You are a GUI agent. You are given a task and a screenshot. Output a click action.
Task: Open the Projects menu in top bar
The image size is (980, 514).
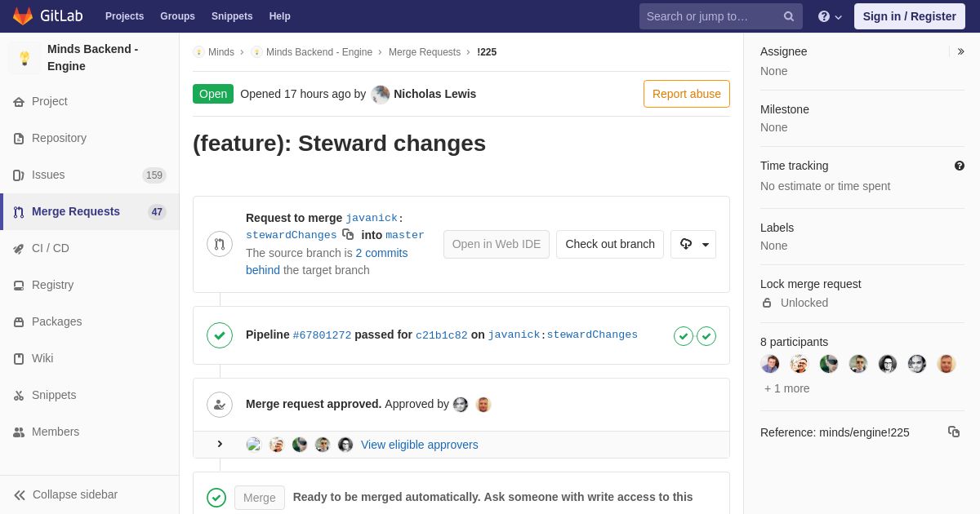pyautogui.click(x=124, y=16)
